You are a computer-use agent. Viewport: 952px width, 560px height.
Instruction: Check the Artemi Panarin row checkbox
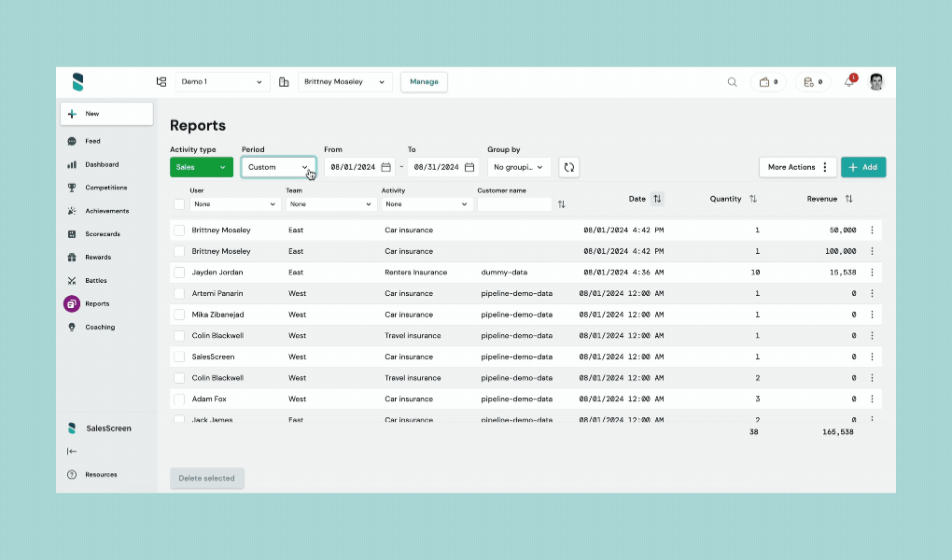click(179, 293)
